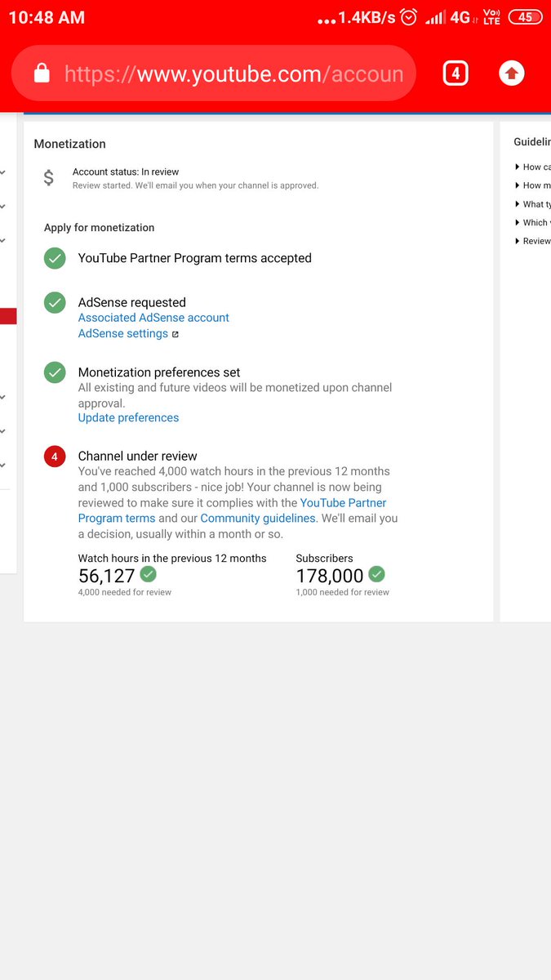Open the tab switcher showing 4 tabs
The width and height of the screenshot is (551, 980).
pyautogui.click(x=455, y=73)
